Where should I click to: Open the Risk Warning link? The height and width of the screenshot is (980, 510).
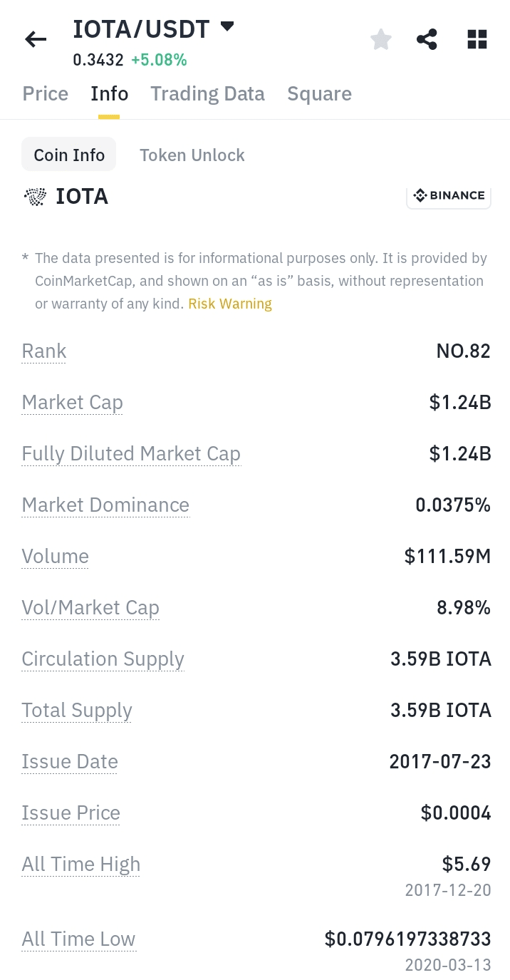click(230, 304)
